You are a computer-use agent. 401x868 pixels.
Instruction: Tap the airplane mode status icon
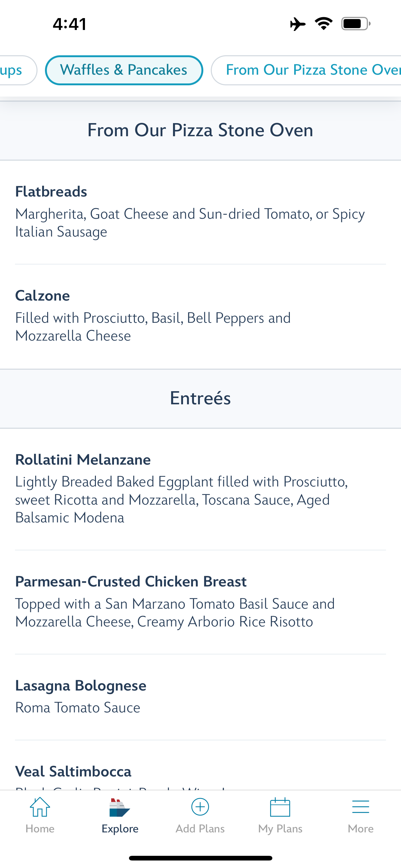(x=298, y=24)
